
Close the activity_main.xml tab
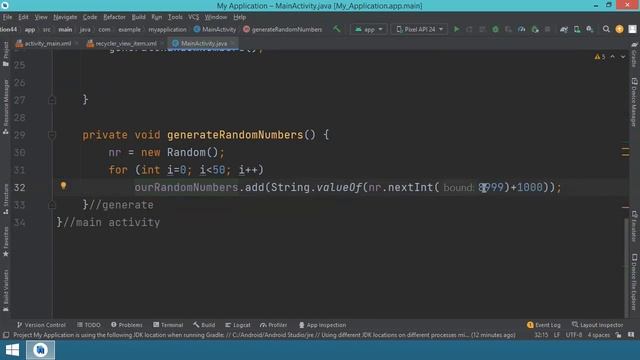click(x=77, y=43)
